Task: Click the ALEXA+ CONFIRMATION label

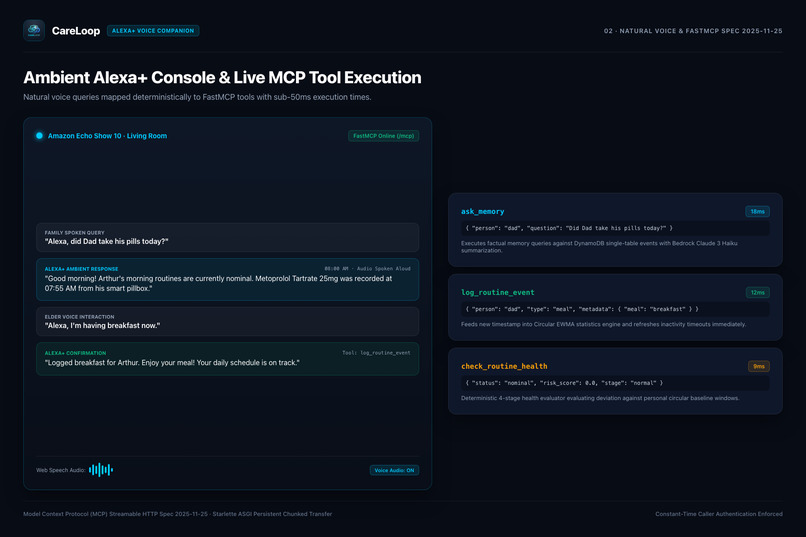Action: coord(75,354)
